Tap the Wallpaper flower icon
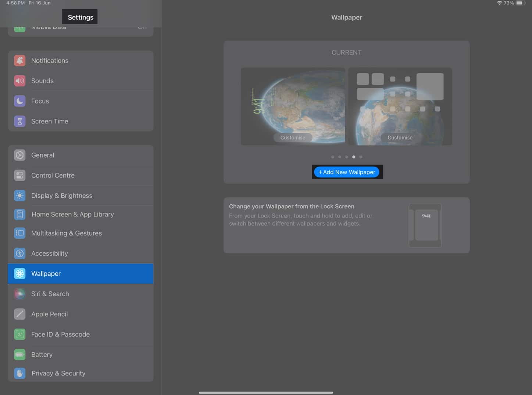Image resolution: width=532 pixels, height=395 pixels. pyautogui.click(x=20, y=273)
